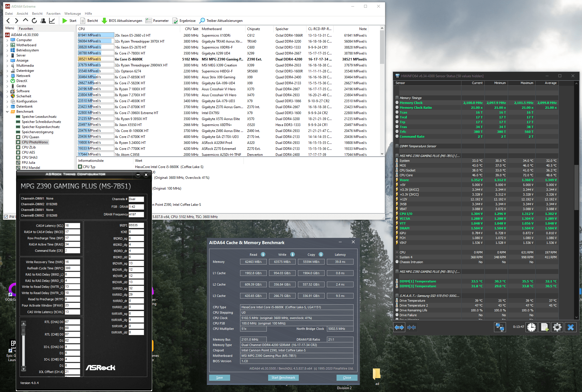
Task: Reset HWiNFO clock timer icon
Action: 531,327
